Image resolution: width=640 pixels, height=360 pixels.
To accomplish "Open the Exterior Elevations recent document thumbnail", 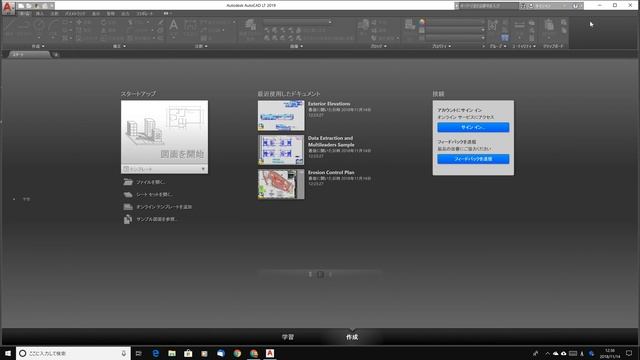I will (281, 116).
